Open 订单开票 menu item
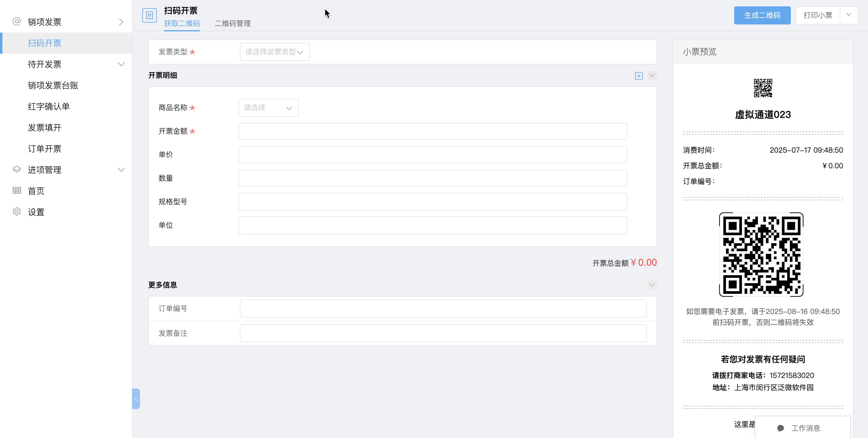The height and width of the screenshot is (438, 868). click(45, 149)
